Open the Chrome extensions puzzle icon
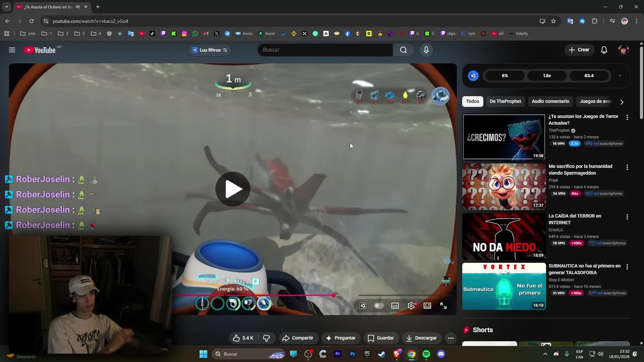644x362 pixels. coord(595,21)
